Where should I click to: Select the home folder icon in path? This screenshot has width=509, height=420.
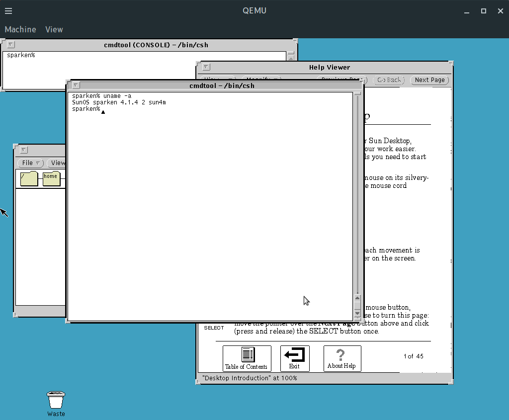(51, 178)
